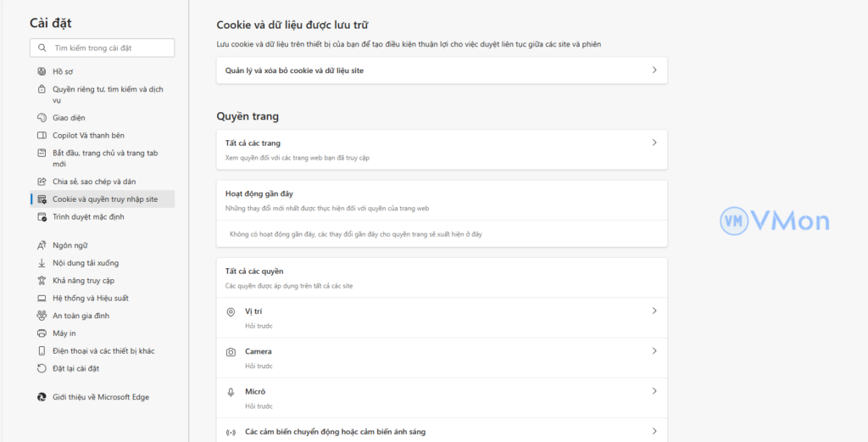
Task: Click the Vị trí location pin icon
Action: tap(231, 311)
